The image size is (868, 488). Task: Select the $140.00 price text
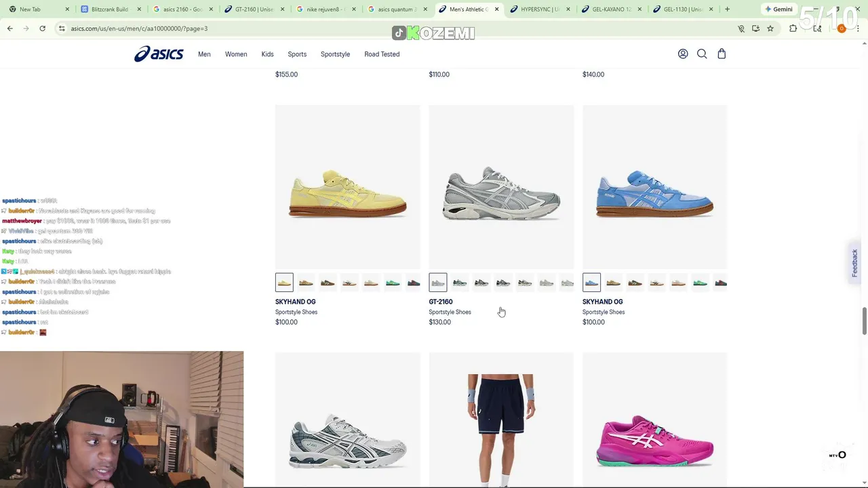coord(593,75)
